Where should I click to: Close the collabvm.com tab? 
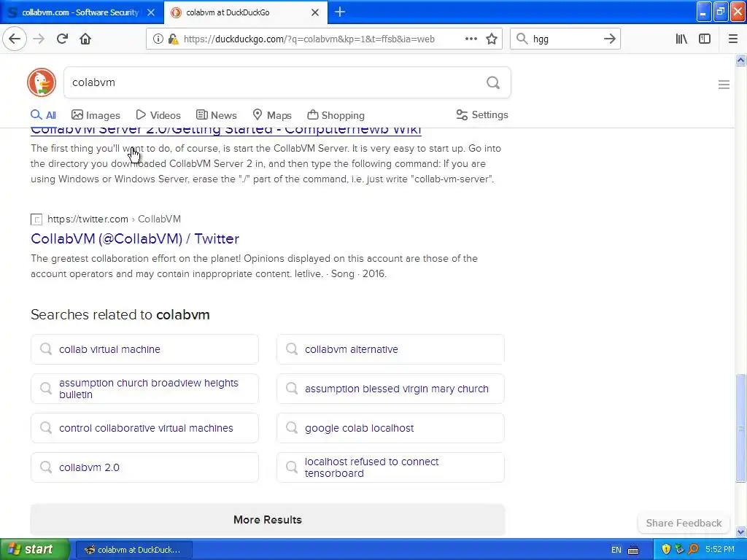[150, 12]
